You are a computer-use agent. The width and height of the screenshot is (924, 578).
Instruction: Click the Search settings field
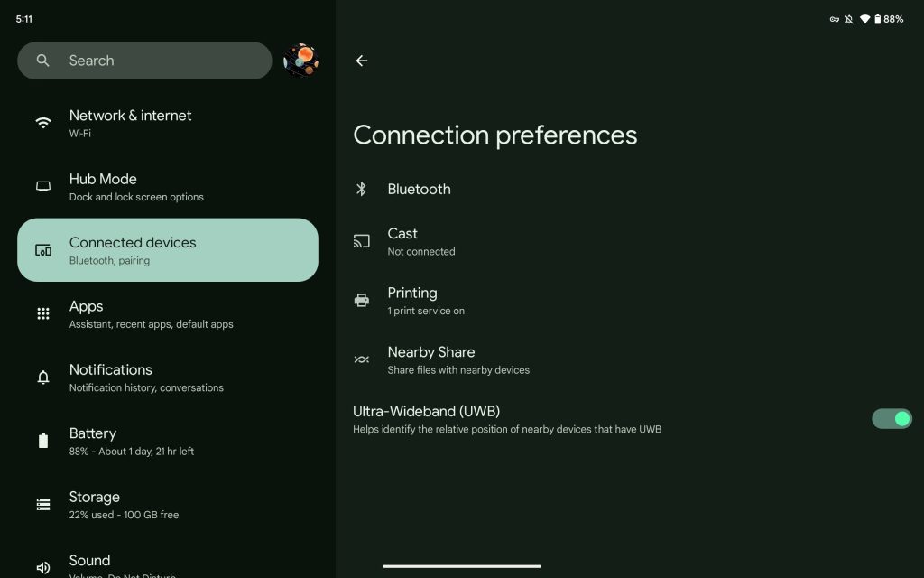pyautogui.click(x=144, y=61)
